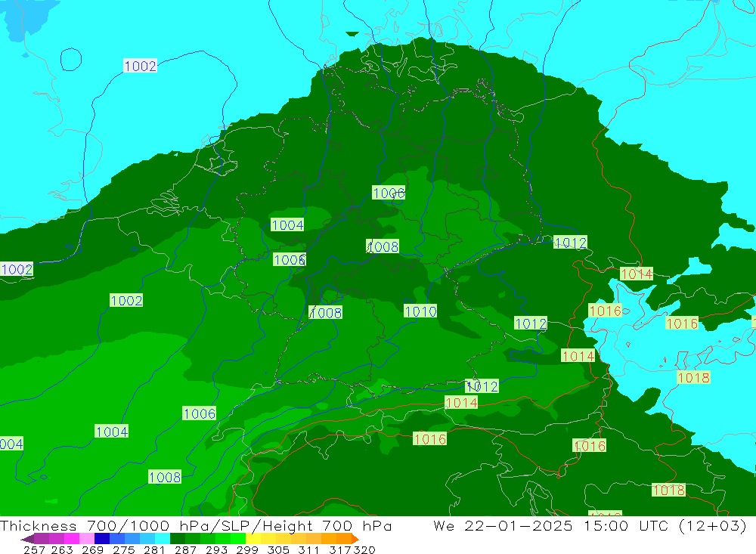Click legend value 275
The height and width of the screenshot is (554, 756).
[x=123, y=549]
